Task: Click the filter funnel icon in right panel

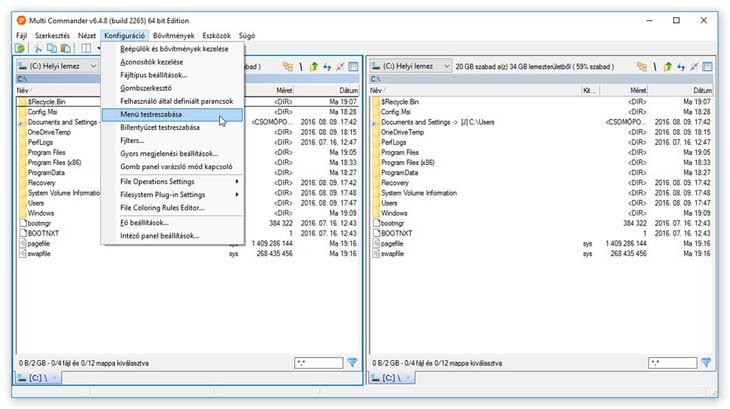Action: [x=706, y=362]
